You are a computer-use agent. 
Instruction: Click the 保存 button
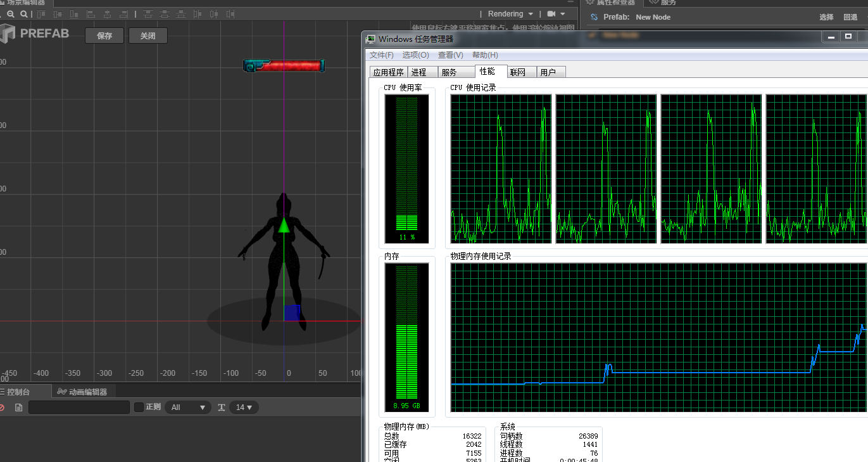[x=104, y=36]
